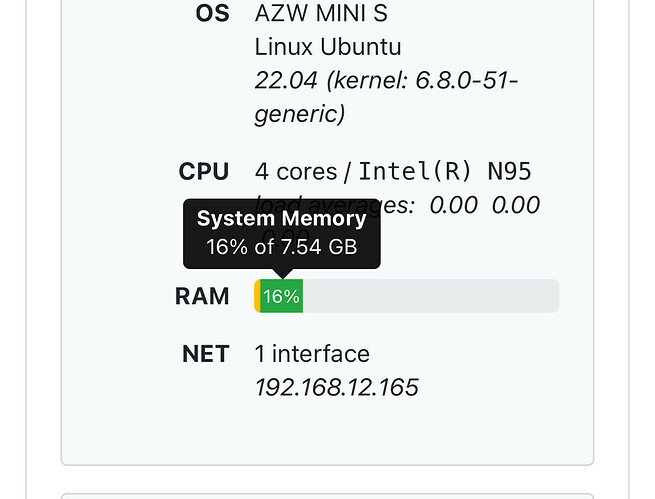
Task: Click the empty gray portion of RAM bar
Action: (430, 296)
